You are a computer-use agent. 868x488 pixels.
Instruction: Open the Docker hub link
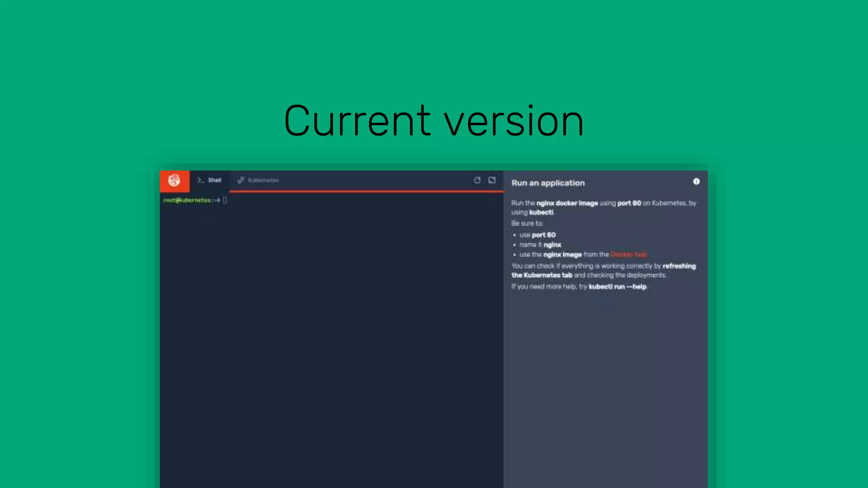[x=629, y=255]
